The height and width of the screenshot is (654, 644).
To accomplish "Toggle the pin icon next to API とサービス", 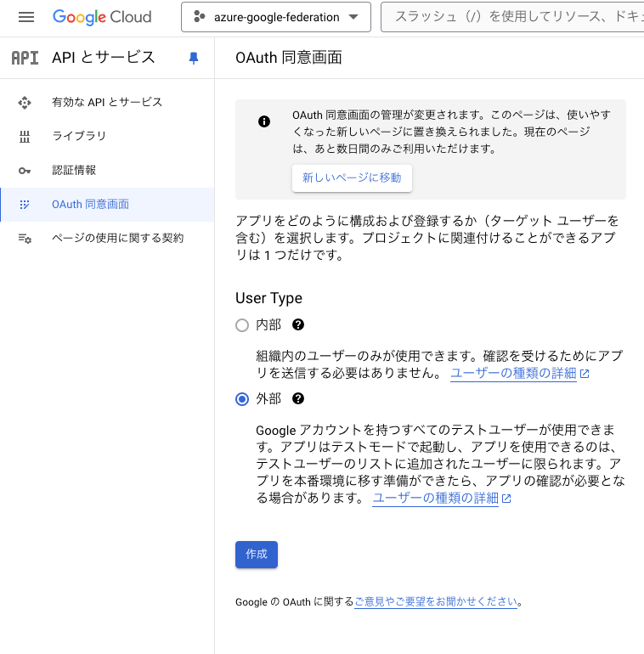I will point(194,58).
